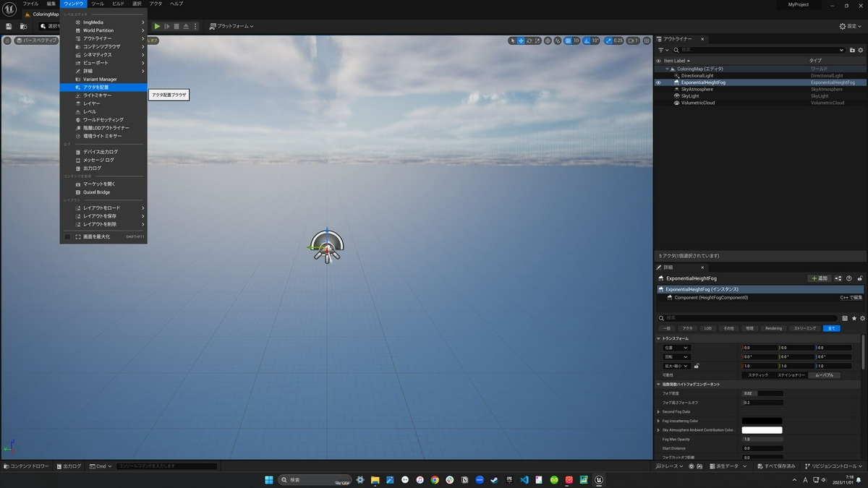Open the outliner settings gear

point(861,50)
